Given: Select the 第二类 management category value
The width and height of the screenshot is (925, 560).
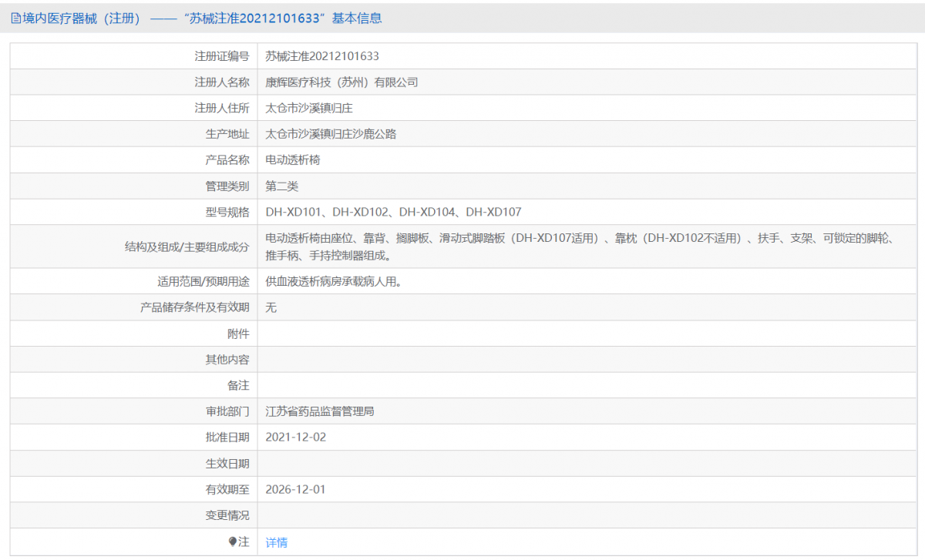Looking at the screenshot, I should coord(282,186).
